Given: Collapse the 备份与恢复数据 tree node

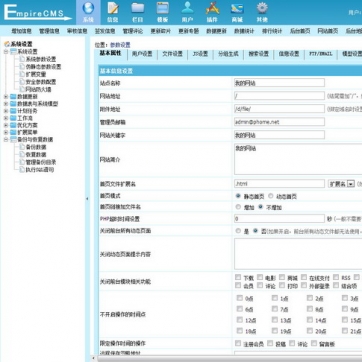Looking at the screenshot, I should tap(6, 140).
